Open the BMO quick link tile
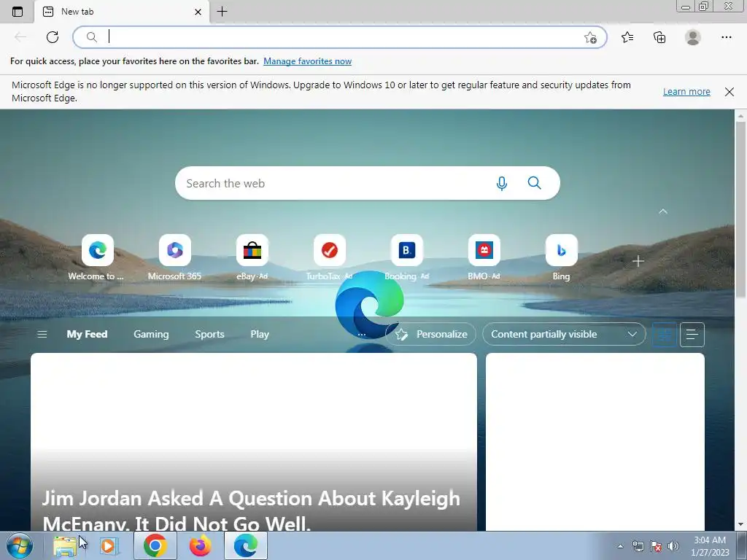This screenshot has height=560, width=747. 484,257
